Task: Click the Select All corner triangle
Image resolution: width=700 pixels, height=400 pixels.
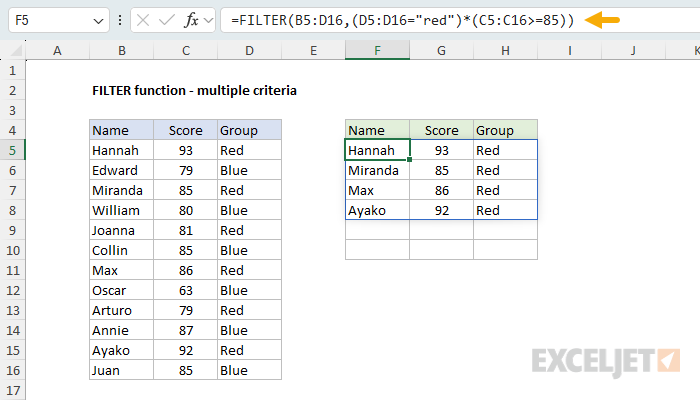Action: (x=16, y=51)
